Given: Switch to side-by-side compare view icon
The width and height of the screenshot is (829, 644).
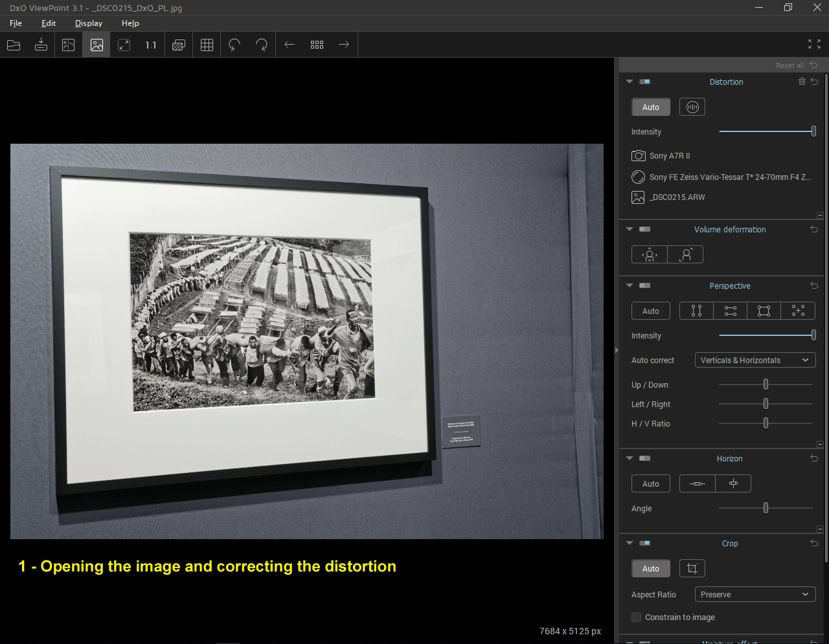Looking at the screenshot, I should point(68,45).
